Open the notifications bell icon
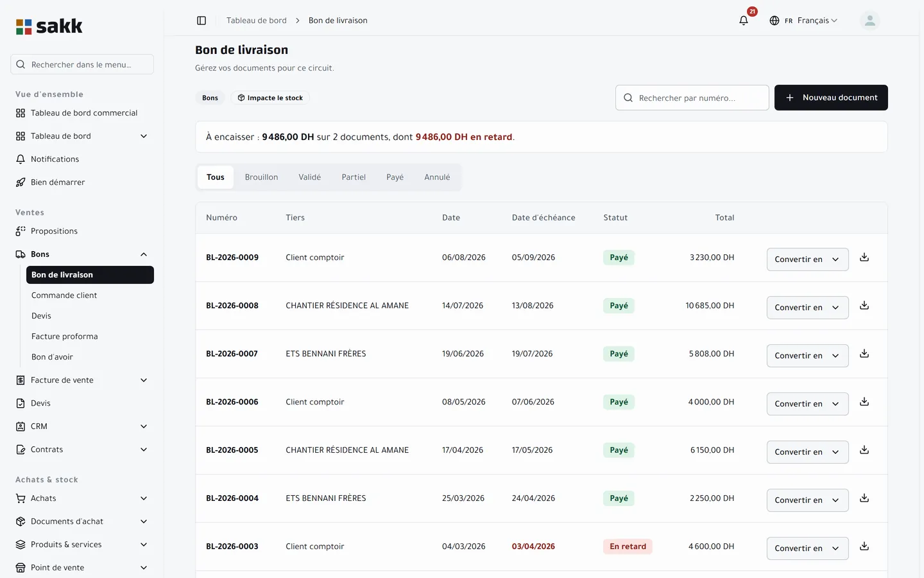The height and width of the screenshot is (578, 924). click(744, 21)
